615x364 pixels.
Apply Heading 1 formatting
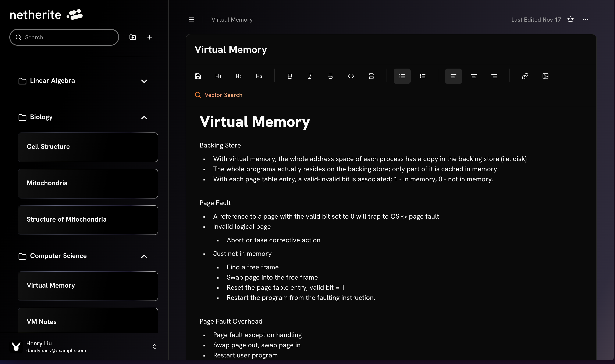(x=218, y=76)
